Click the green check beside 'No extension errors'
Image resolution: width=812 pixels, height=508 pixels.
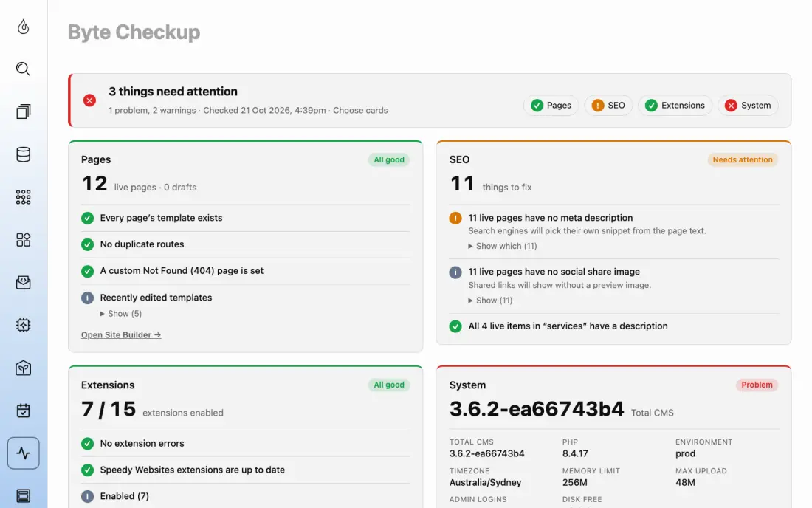coord(88,443)
